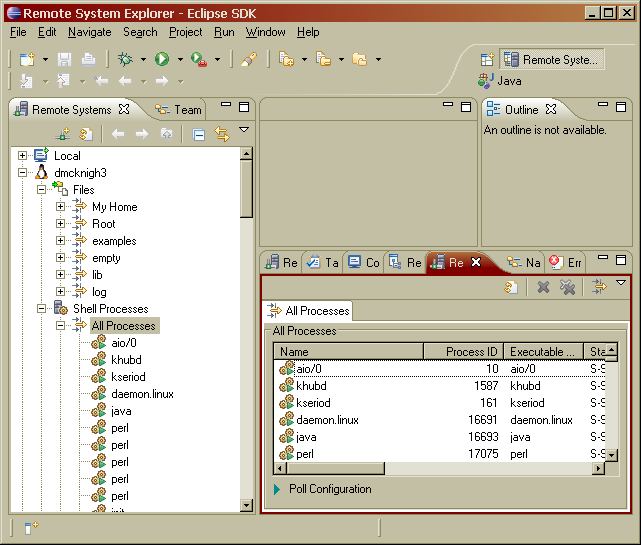The image size is (641, 545).
Task: Select daemon.linux in the tree
Action: (x=142, y=394)
